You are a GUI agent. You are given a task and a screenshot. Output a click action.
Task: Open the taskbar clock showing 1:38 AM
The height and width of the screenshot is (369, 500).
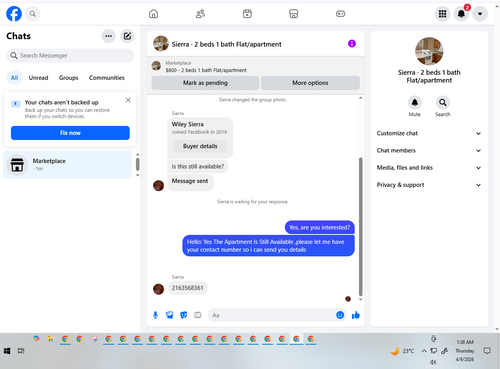click(x=465, y=351)
